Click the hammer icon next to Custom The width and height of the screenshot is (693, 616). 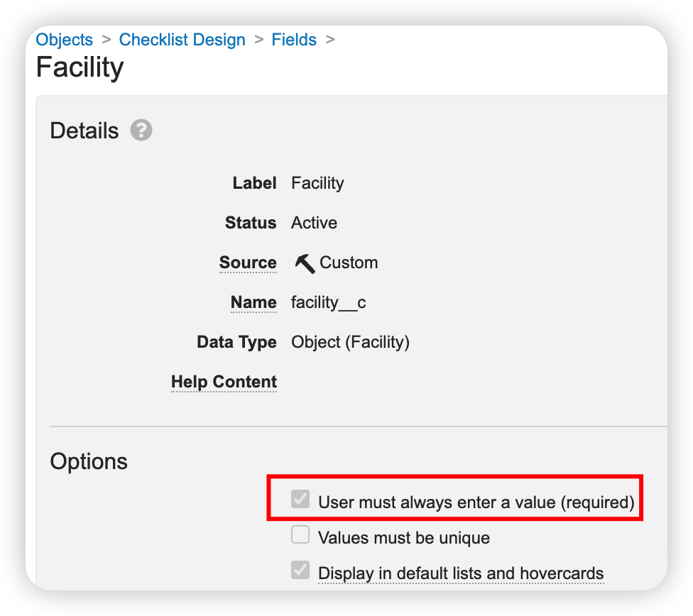coord(305,263)
